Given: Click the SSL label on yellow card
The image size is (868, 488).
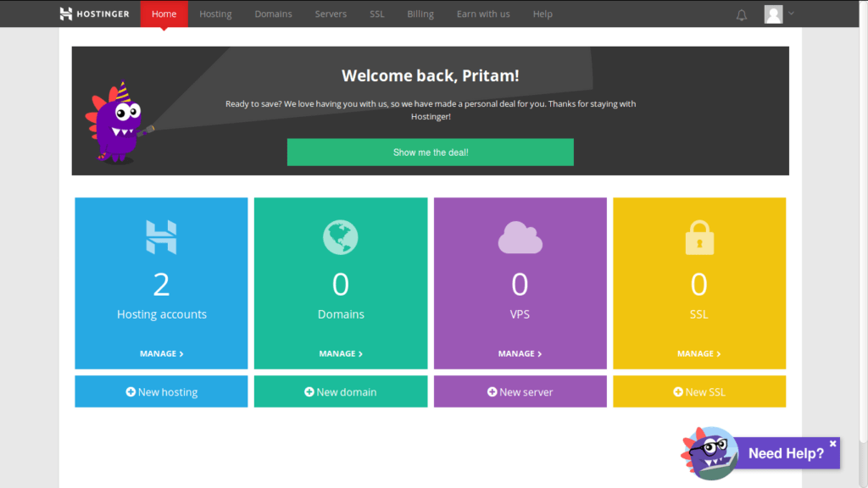Looking at the screenshot, I should tap(699, 314).
